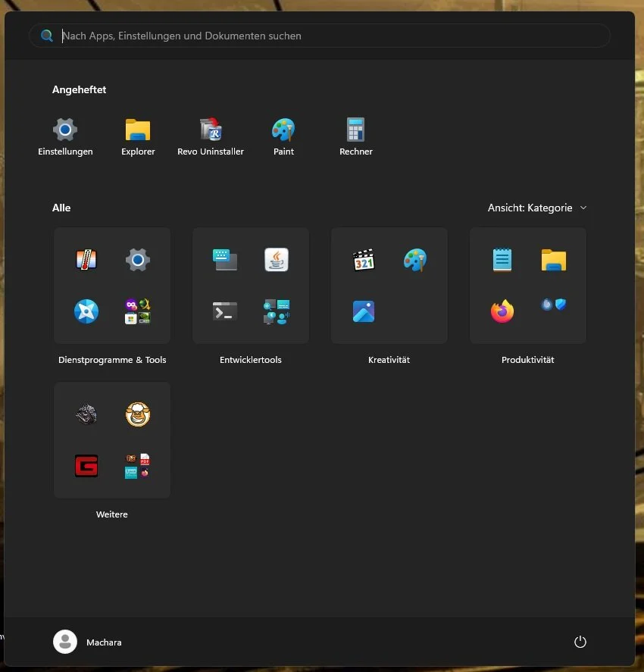Expand the small icon cluster in Dienstprogramme & Tools
This screenshot has width=644, height=672.
pos(138,311)
